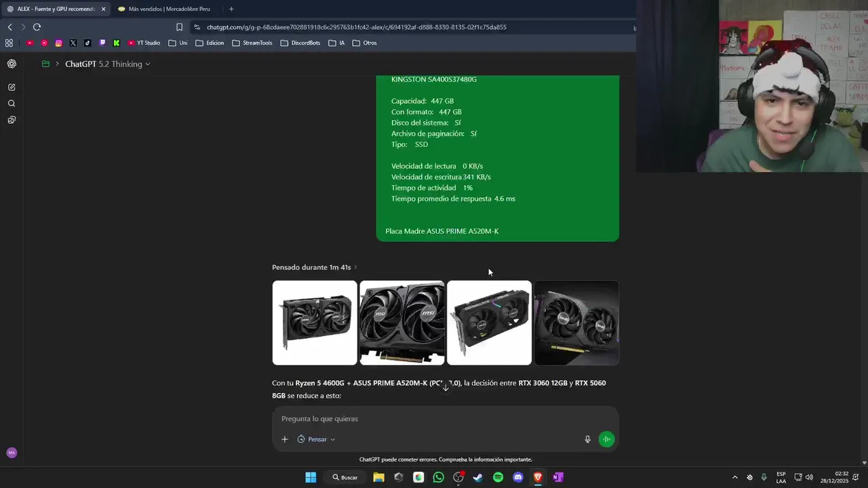
Task: Open the Edicion bookmarks folder
Action: (x=210, y=43)
